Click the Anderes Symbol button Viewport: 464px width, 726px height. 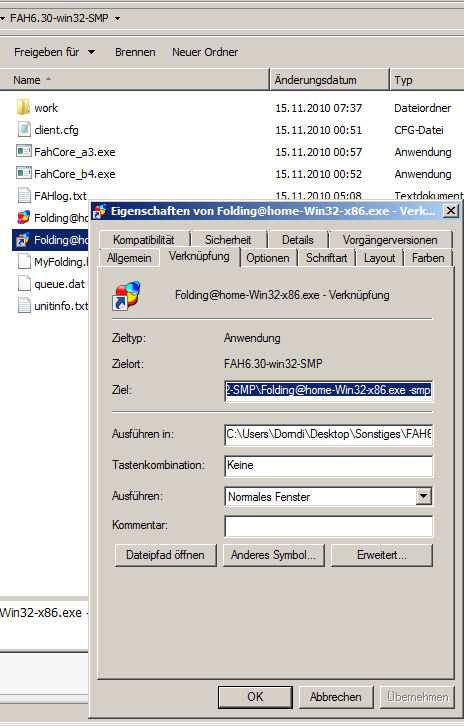coord(273,555)
